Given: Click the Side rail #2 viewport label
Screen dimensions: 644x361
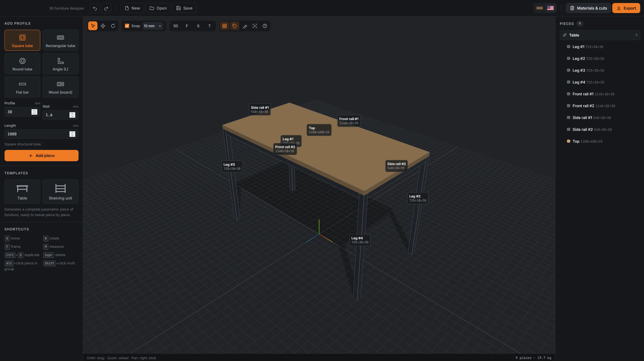Looking at the screenshot, I should 396,166.
